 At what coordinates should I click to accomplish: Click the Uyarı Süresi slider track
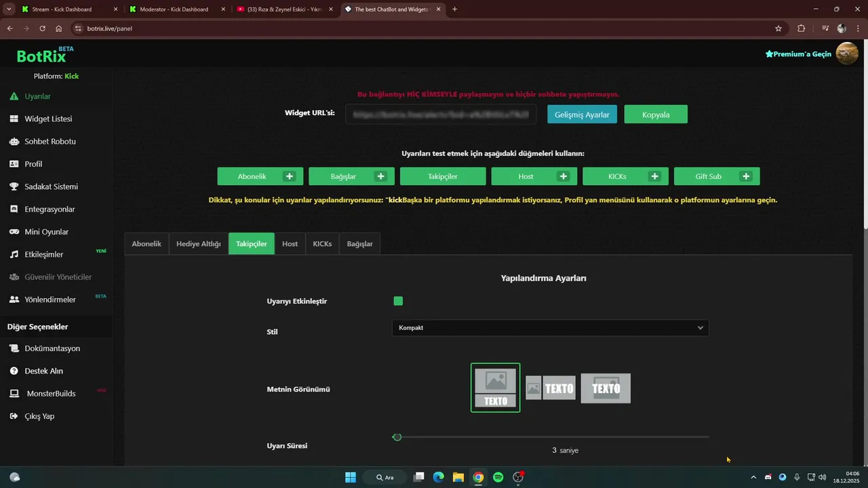551,437
